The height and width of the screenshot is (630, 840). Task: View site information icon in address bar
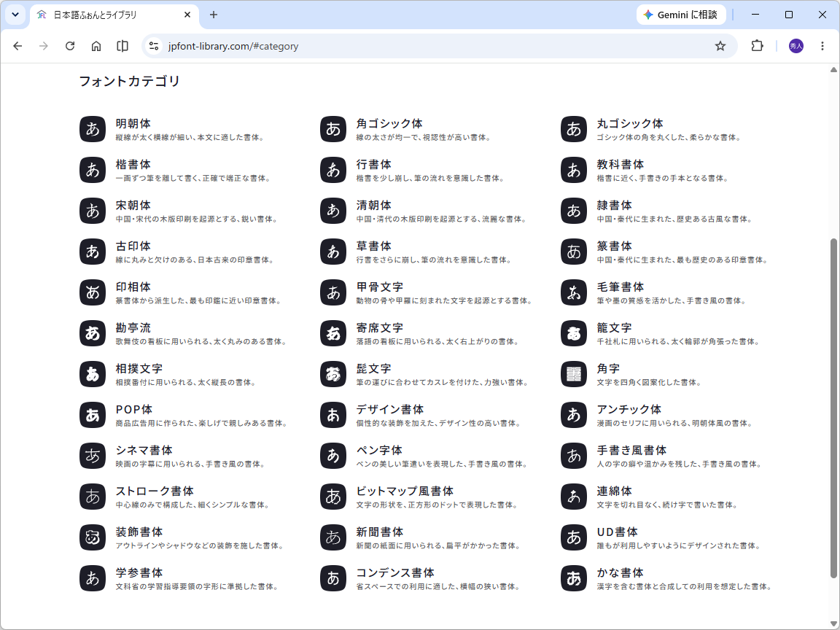tap(155, 46)
